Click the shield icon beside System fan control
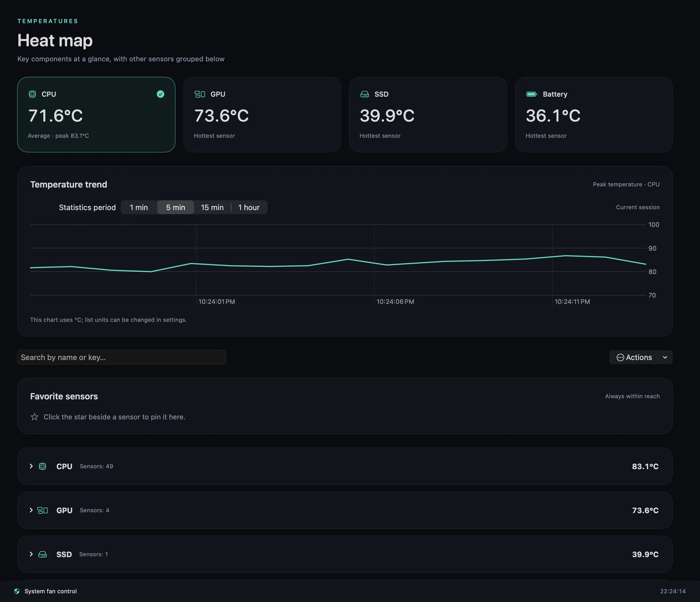 coord(17,591)
